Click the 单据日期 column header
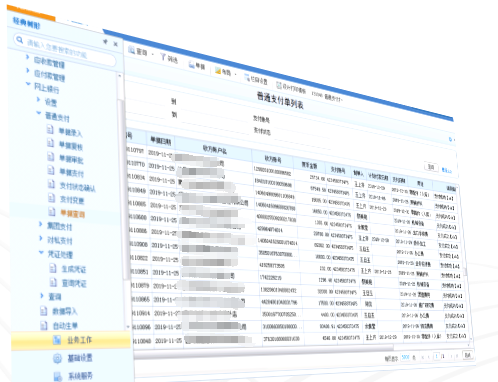498x382 pixels. (160, 141)
